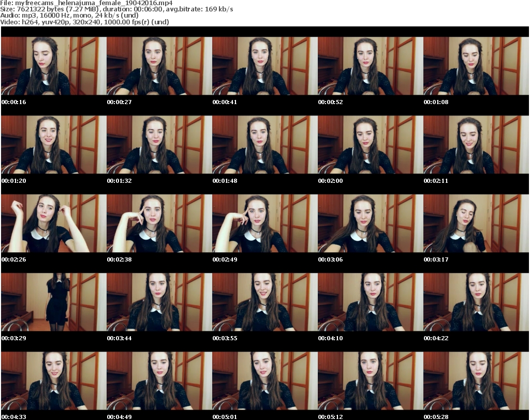Choose the frame stamped 00:01:48
This screenshot has width=530, height=420.
point(265,144)
